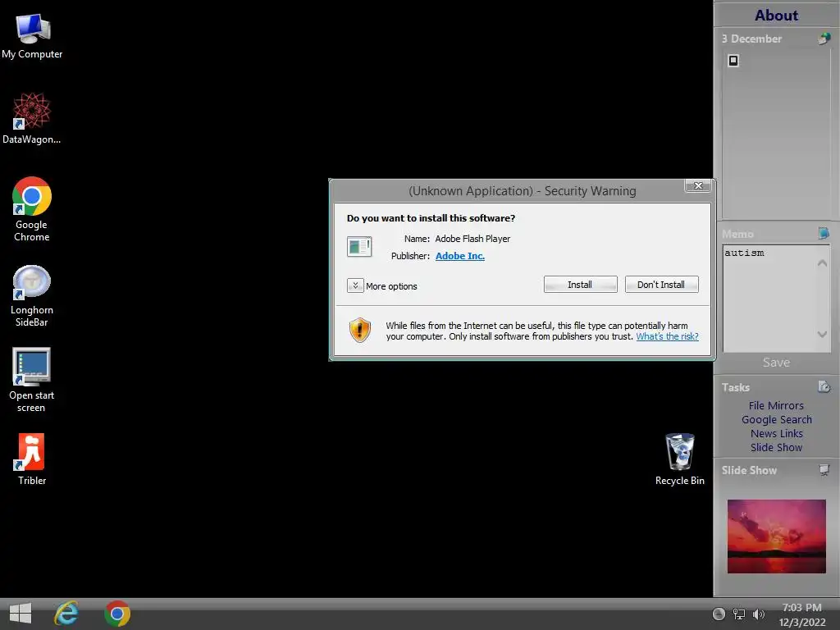
Task: Open the DataWagon desktop shortcut
Action: tap(32, 118)
